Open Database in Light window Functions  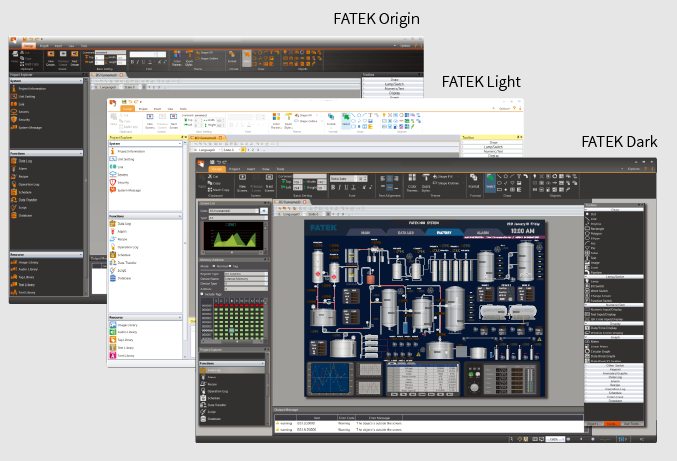tap(120, 278)
